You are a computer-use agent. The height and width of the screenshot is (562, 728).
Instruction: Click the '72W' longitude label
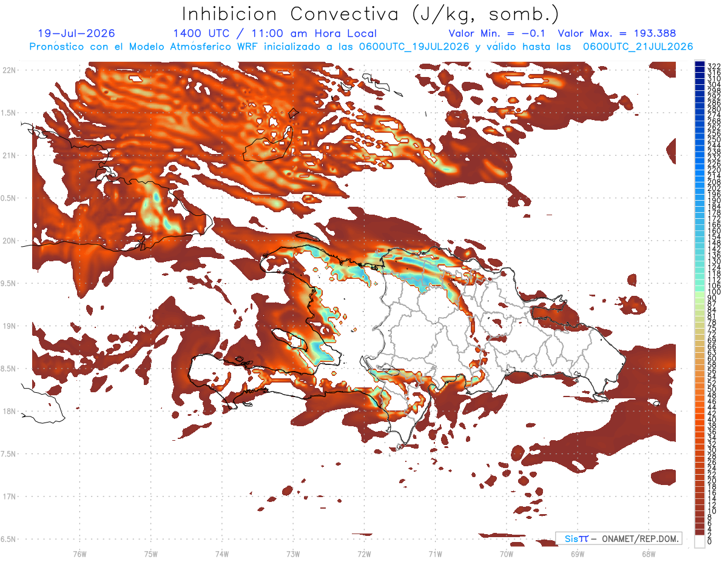[364, 553]
